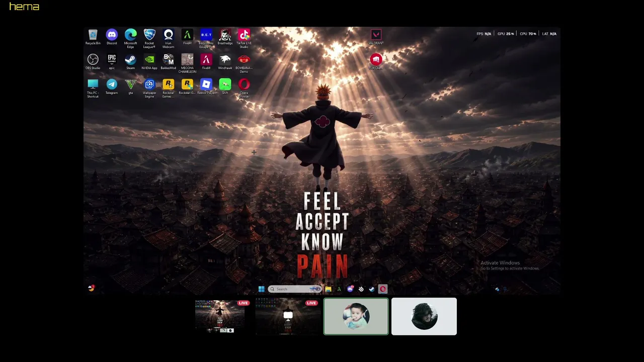The height and width of the screenshot is (362, 644).
Task: Select the red FiveM icon in second row
Action: pyautogui.click(x=206, y=62)
